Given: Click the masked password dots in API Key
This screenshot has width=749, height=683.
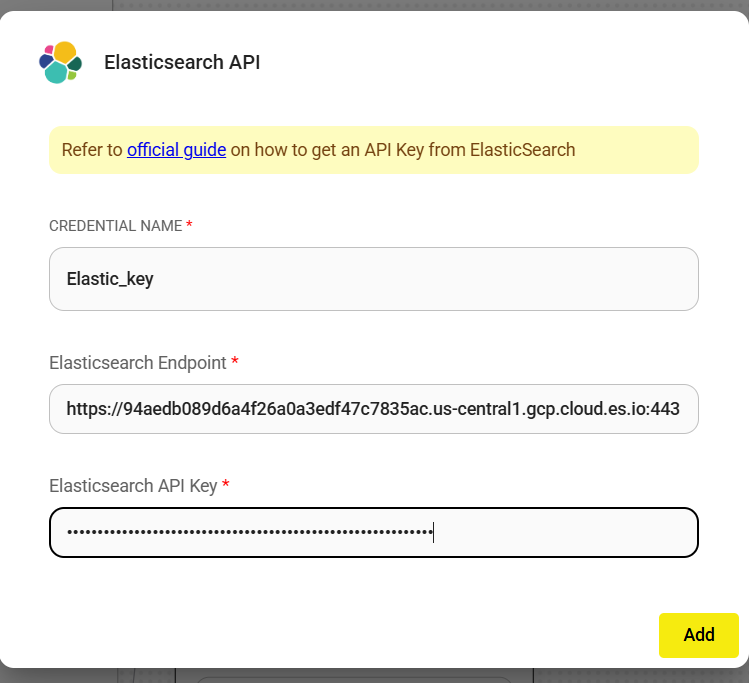Looking at the screenshot, I should click(x=250, y=533).
